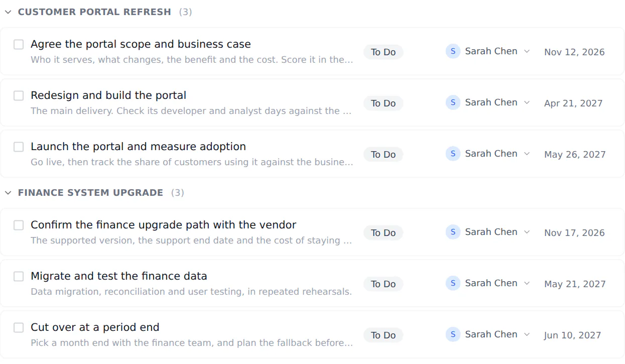The height and width of the screenshot is (364, 625).
Task: Edit the Apr 21, 2027 due date
Action: (573, 103)
